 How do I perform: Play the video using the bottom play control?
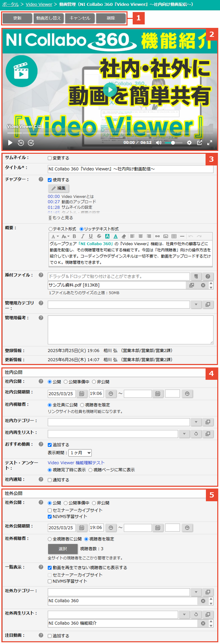10,142
